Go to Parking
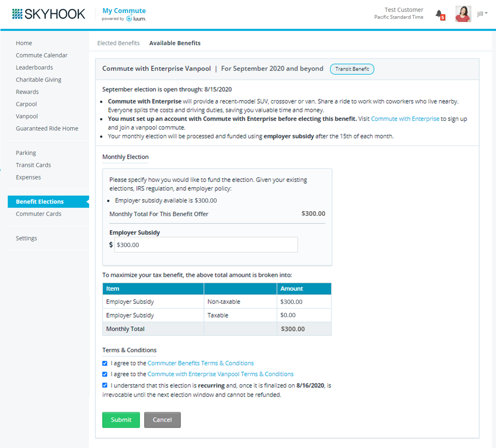 click(x=26, y=153)
